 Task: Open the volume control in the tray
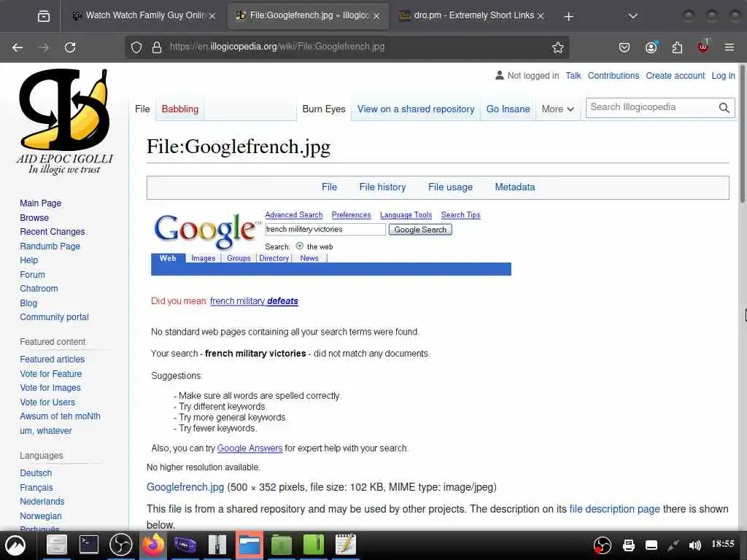[x=695, y=545]
